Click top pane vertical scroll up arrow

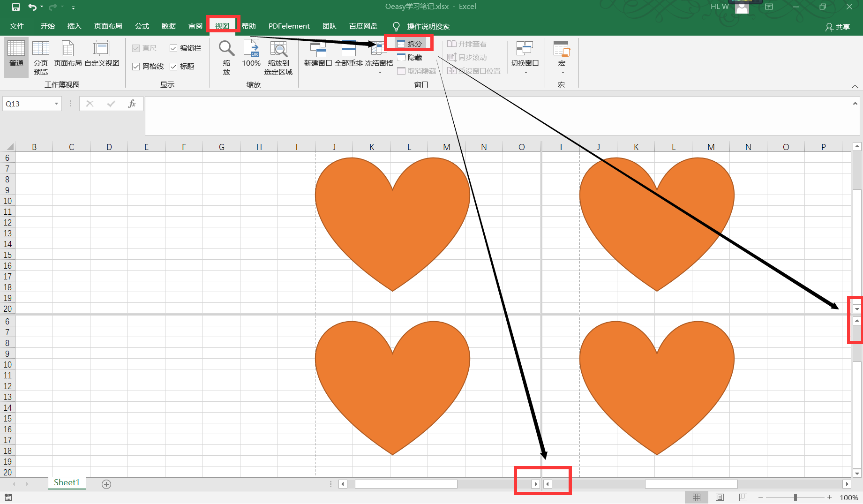[x=857, y=147]
